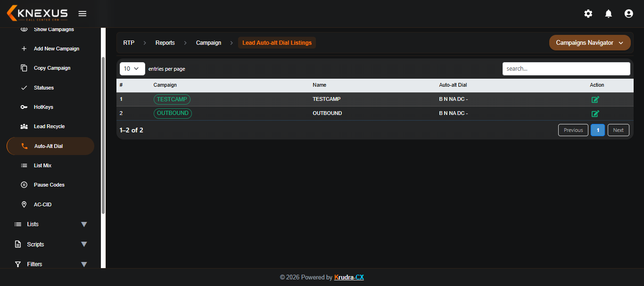Open the notifications bell icon
This screenshot has width=644, height=286.
coord(609,14)
